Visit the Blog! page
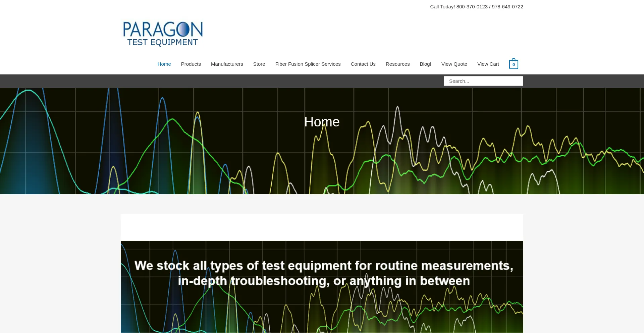This screenshot has height=333, width=644. coord(425,64)
